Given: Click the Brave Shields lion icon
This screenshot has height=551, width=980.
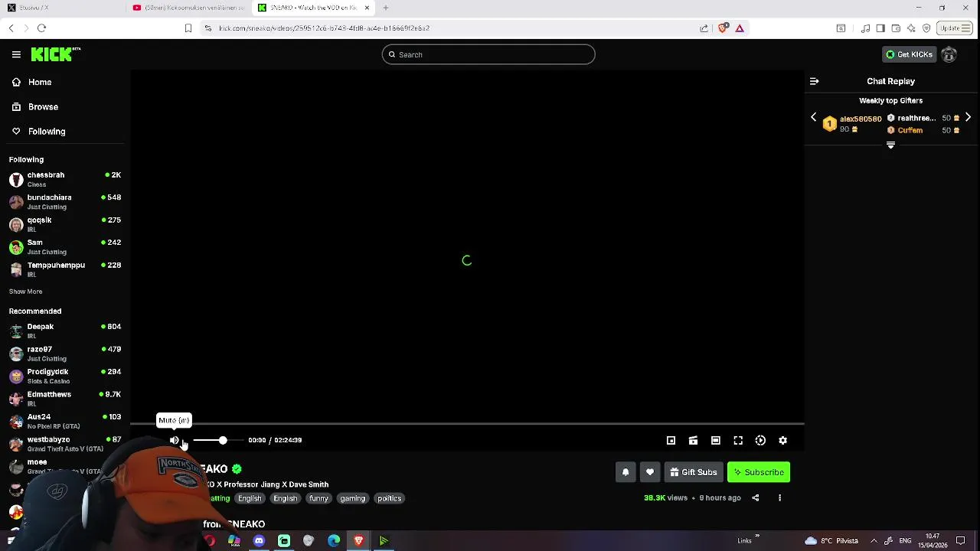Looking at the screenshot, I should pyautogui.click(x=722, y=28).
